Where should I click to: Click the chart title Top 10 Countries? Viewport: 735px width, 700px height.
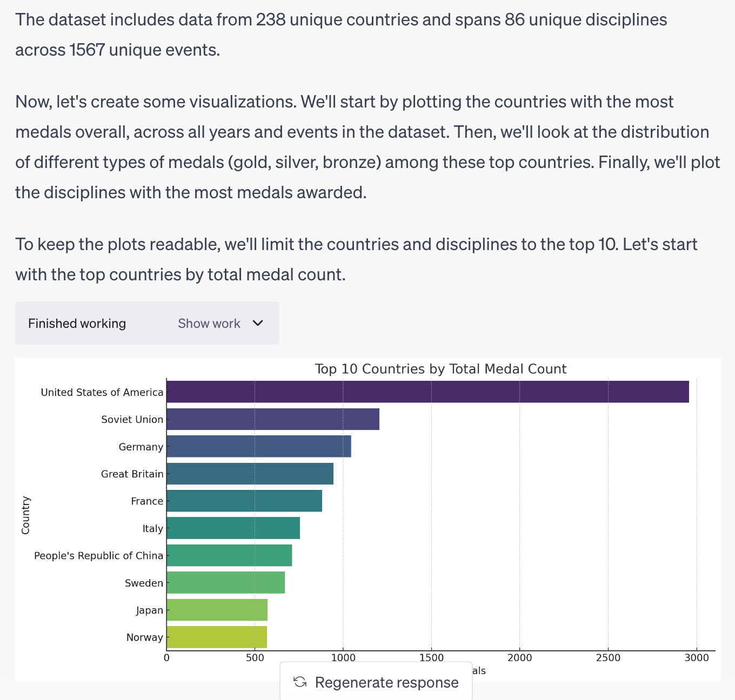click(440, 369)
